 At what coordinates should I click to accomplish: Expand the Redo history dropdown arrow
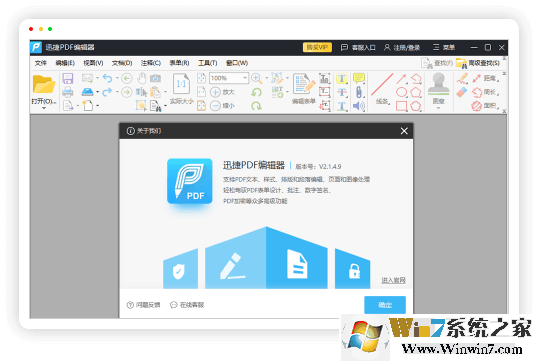coord(117,92)
